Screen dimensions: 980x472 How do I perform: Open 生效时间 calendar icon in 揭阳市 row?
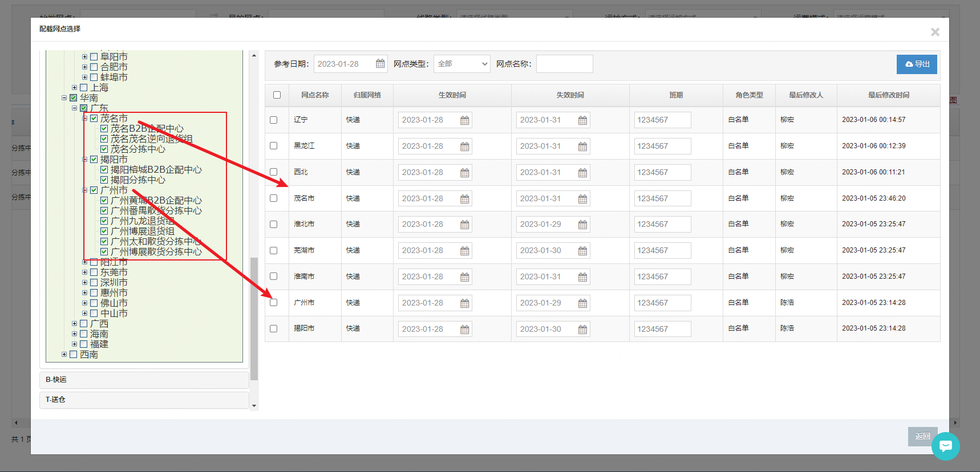(465, 329)
